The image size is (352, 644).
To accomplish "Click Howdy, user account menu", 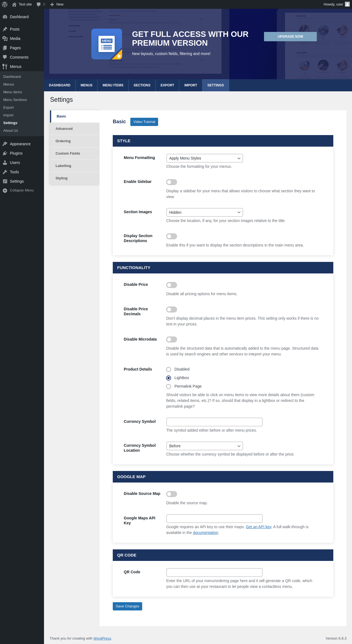I will 336,4.
